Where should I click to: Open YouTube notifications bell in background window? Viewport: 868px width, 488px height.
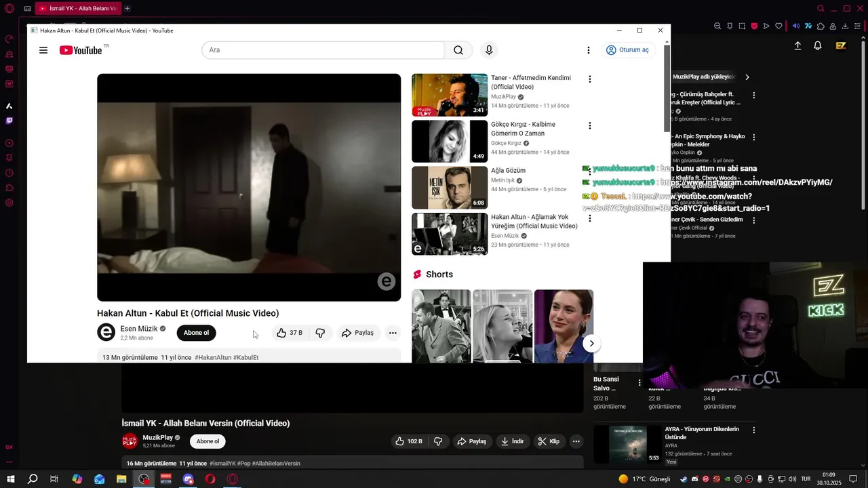[818, 45]
